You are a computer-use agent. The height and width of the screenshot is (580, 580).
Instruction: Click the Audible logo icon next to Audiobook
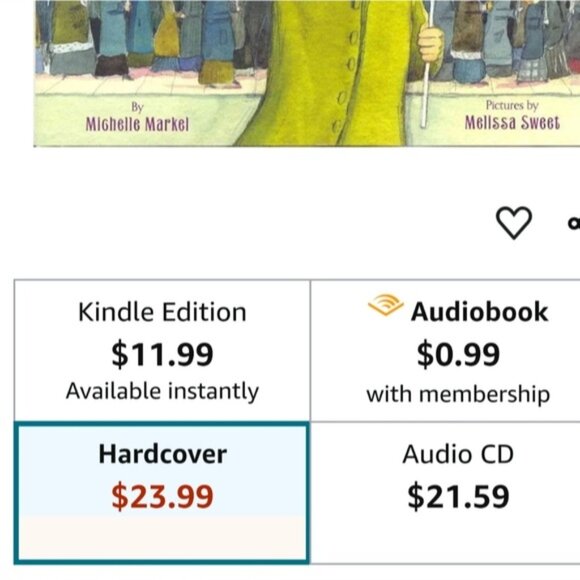click(385, 306)
